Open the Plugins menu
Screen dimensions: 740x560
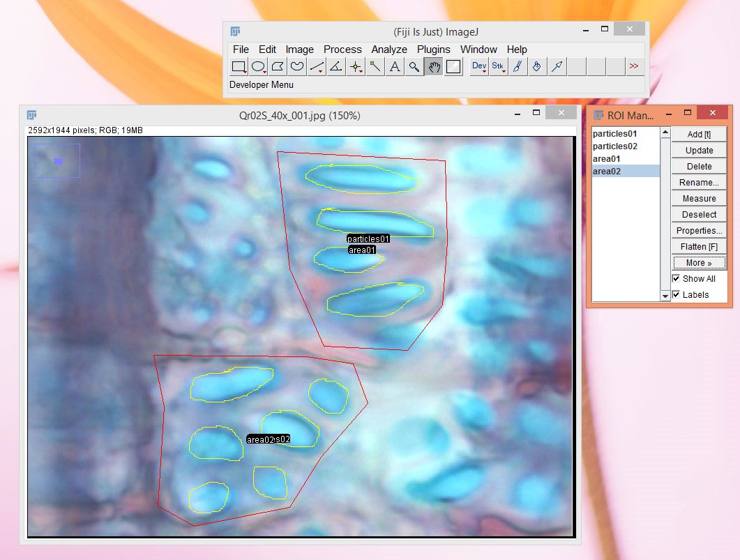[x=434, y=50]
